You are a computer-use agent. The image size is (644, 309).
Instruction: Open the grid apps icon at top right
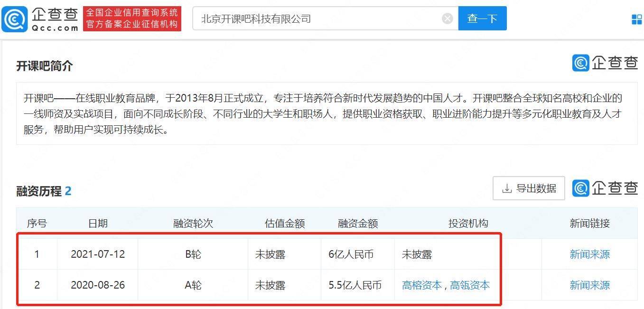(636, 19)
